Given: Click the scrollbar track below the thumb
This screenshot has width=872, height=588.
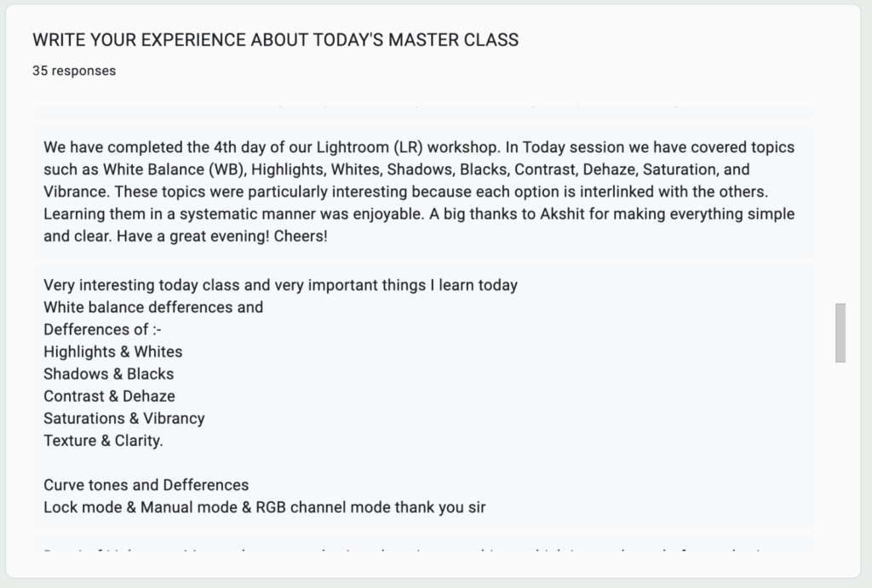Looking at the screenshot, I should click(840, 456).
